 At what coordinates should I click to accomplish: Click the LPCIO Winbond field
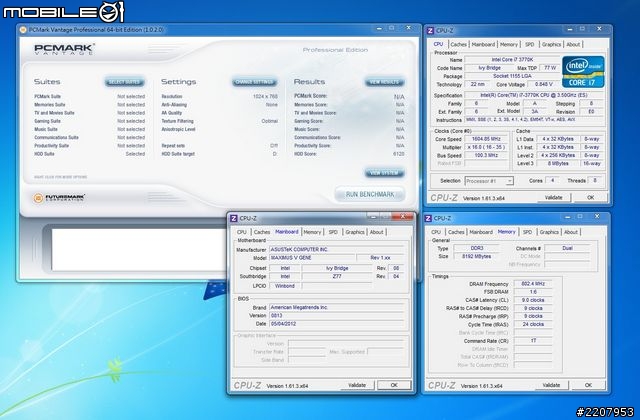pyautogui.click(x=285, y=286)
